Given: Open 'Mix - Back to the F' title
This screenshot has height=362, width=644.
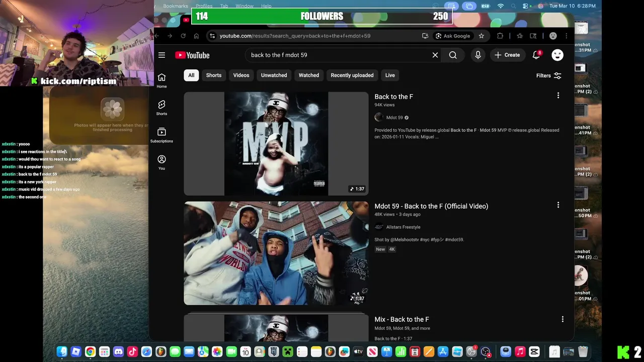Looking at the screenshot, I should coord(401,319).
